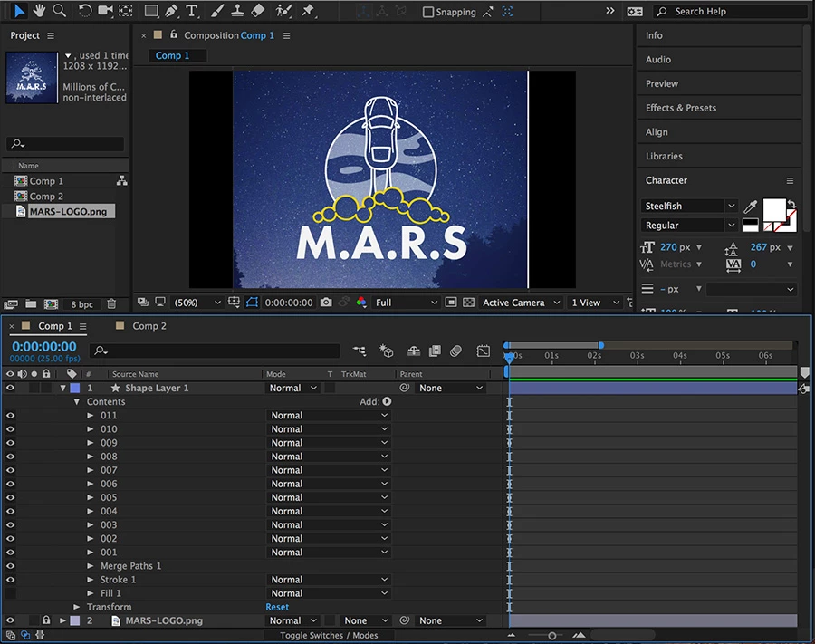815x644 pixels.
Task: Hide Shape Layer 1 visibility eye
Action: pos(10,388)
